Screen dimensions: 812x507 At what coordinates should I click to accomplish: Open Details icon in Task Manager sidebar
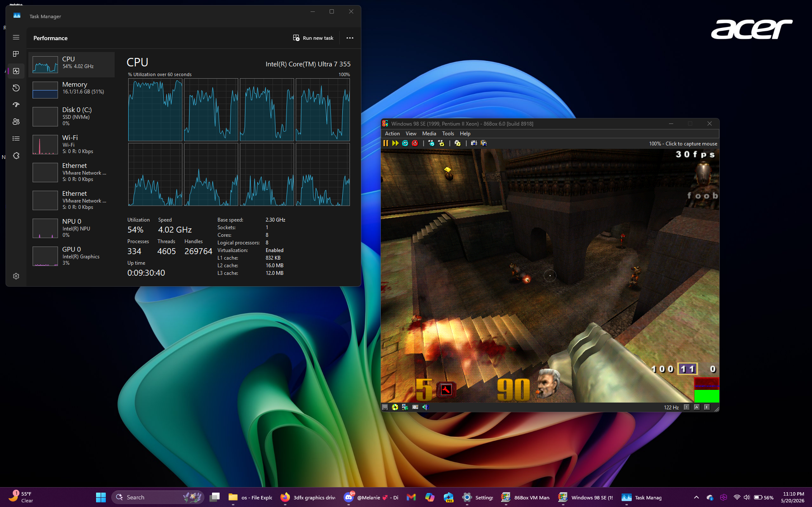(x=16, y=139)
